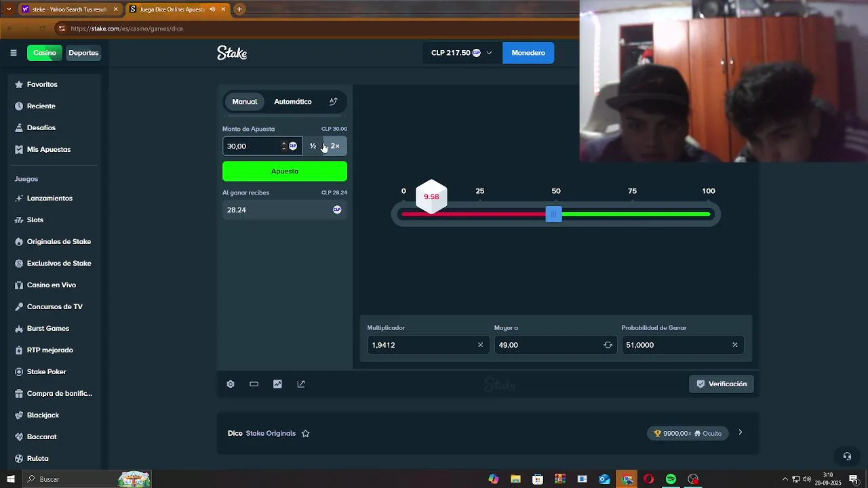Open the hamburger sidebar menu
868x488 pixels.
pos(13,53)
